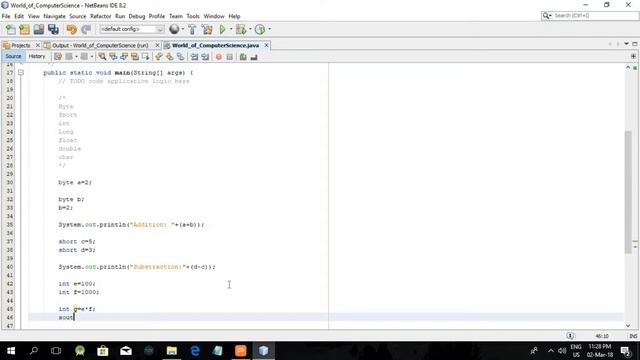The width and height of the screenshot is (640, 360).
Task: Open the File menu
Action: coord(6,16)
